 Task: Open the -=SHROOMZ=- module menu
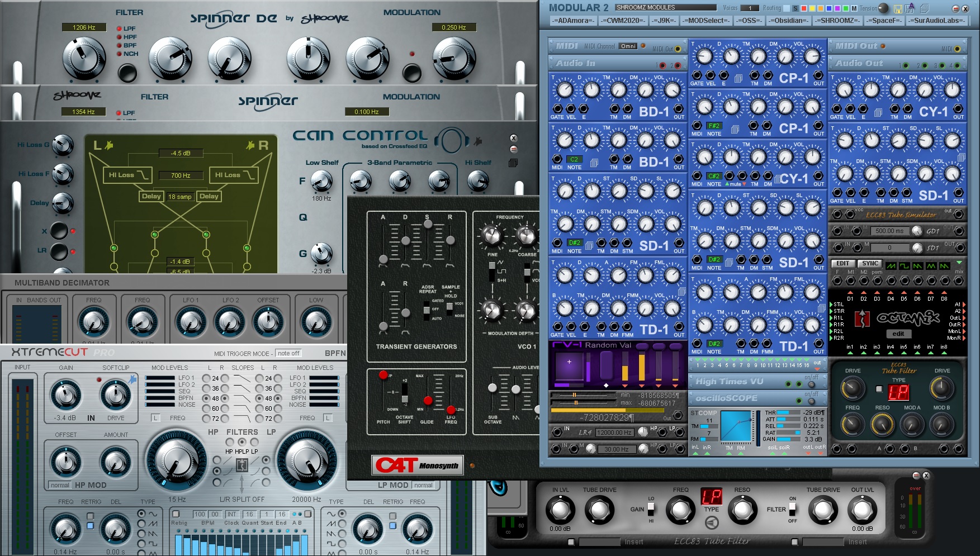[x=837, y=21]
